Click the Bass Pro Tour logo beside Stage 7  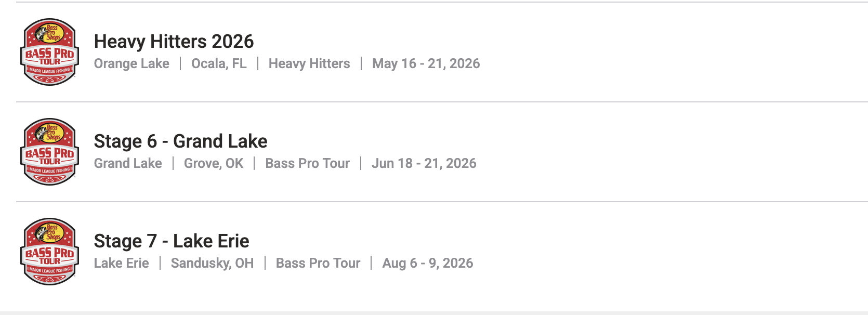pyautogui.click(x=50, y=252)
